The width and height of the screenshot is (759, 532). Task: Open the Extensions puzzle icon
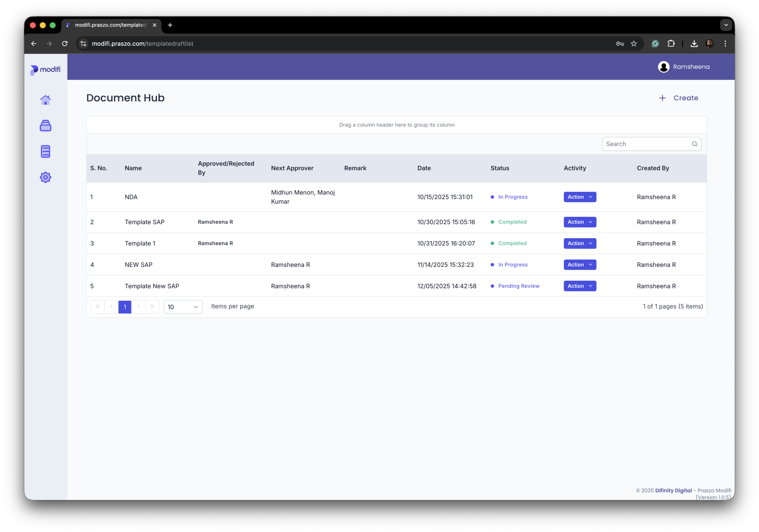click(671, 44)
